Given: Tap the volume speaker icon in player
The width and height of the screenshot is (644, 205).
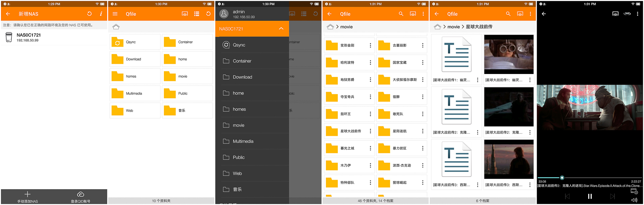Looking at the screenshot, I should point(634,200).
